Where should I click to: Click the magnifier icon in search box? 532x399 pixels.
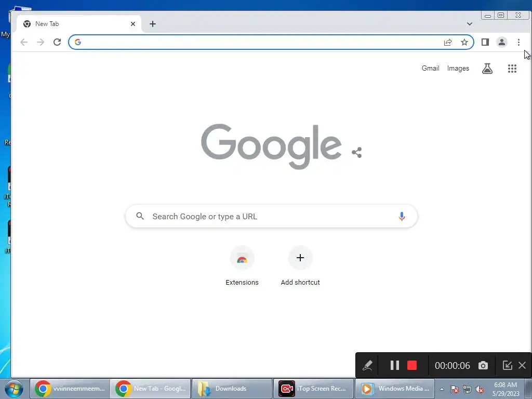click(140, 216)
